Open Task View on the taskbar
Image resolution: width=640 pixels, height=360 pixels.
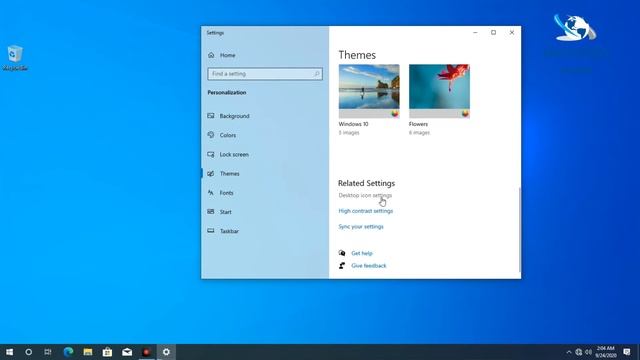[48, 352]
